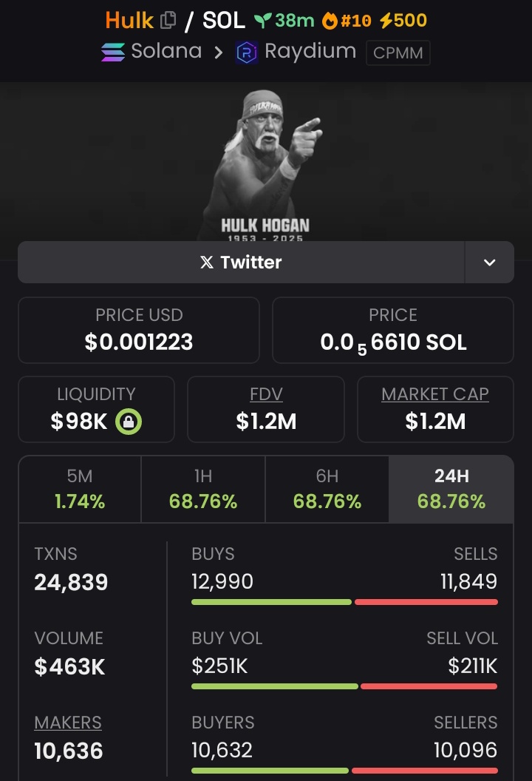The width and height of the screenshot is (532, 781).
Task: Click the underlined FDV label
Action: click(x=266, y=394)
